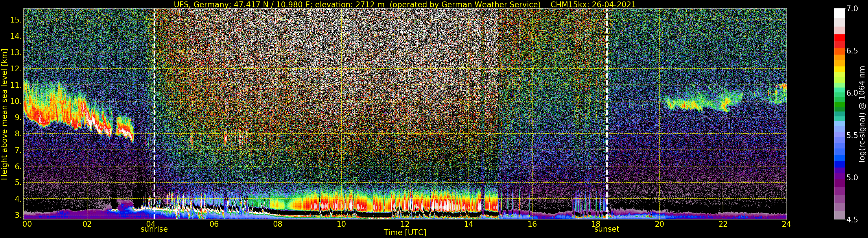The image size is (868, 238).
Task: Click the '15.' height tick label
Action: point(16,20)
